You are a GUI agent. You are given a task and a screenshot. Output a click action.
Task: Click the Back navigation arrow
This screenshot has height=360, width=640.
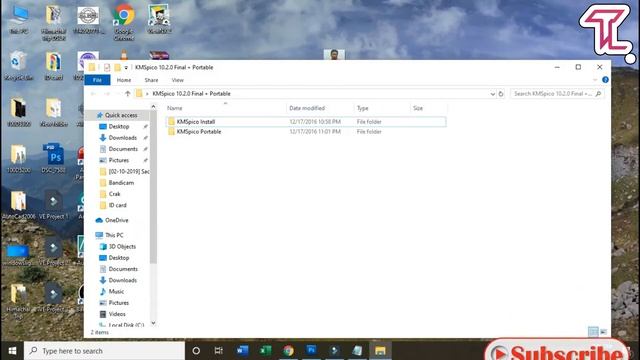[x=93, y=94]
